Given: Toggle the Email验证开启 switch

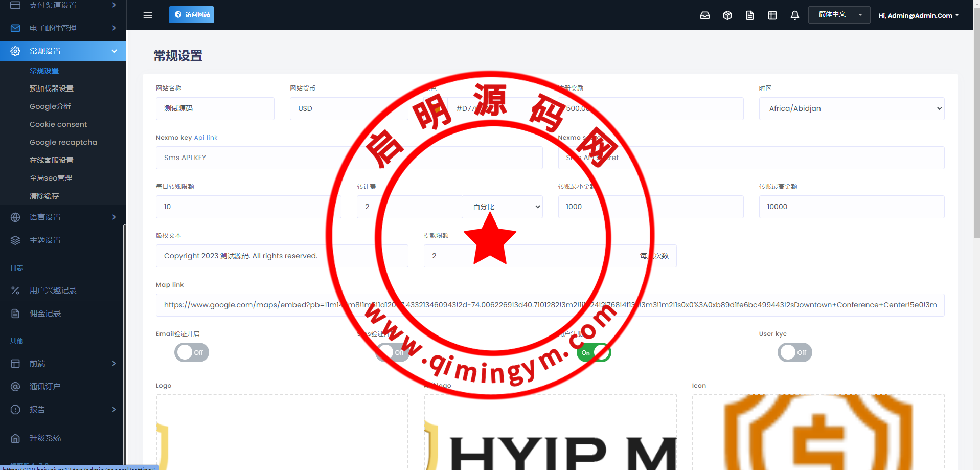Looking at the screenshot, I should pos(192,352).
